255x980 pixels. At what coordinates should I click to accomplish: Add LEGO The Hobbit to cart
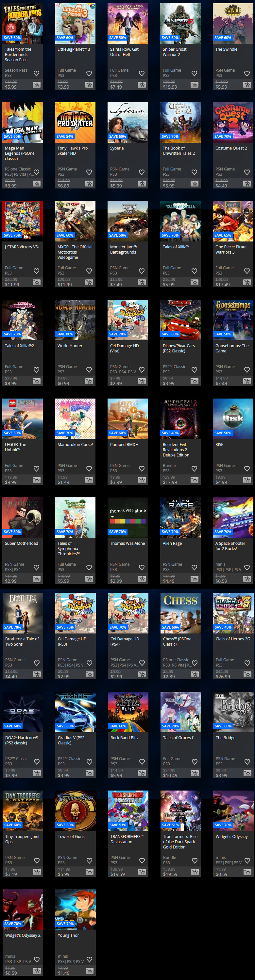click(x=37, y=480)
